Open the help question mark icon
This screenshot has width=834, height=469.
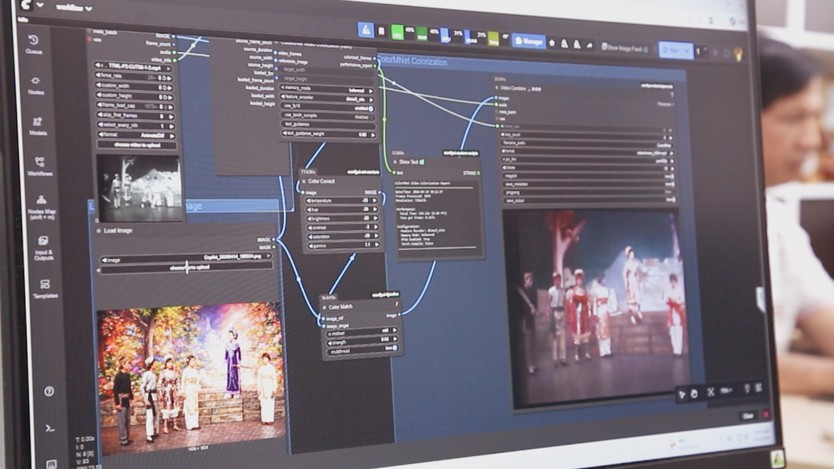point(49,391)
